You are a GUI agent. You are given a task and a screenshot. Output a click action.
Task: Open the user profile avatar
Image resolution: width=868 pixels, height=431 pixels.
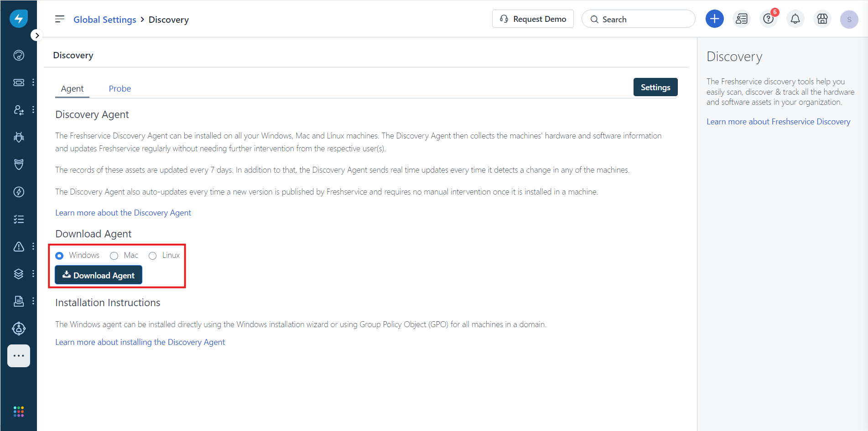(849, 20)
